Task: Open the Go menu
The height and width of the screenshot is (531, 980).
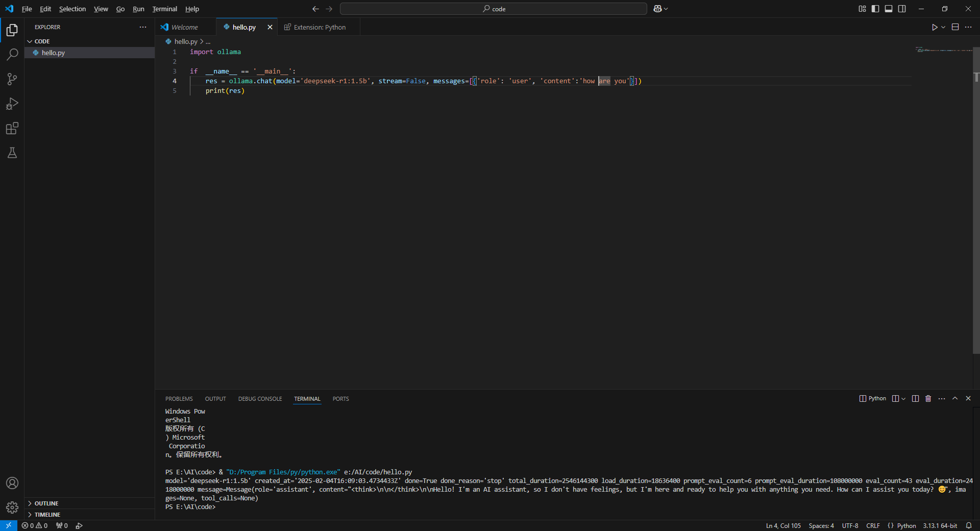Action: [x=120, y=9]
